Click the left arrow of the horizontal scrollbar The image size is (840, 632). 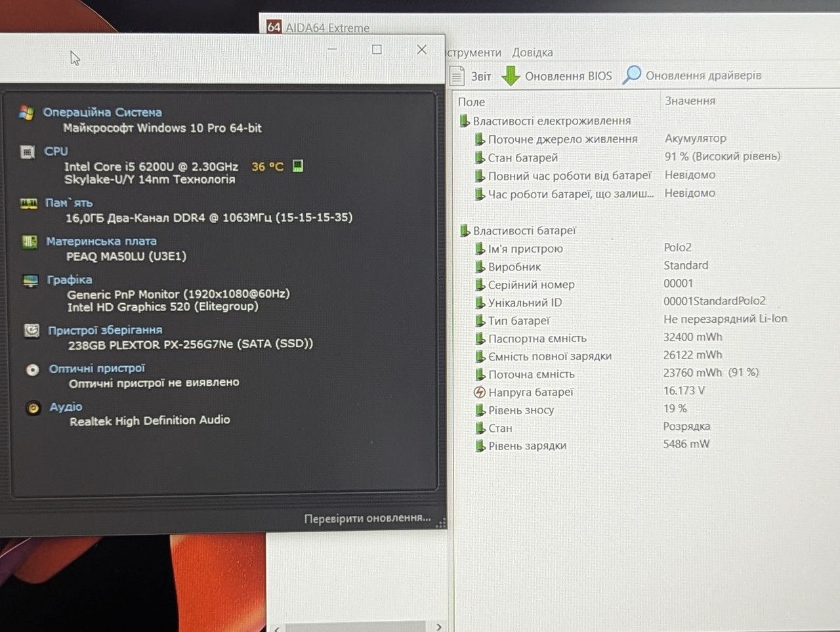point(277,628)
